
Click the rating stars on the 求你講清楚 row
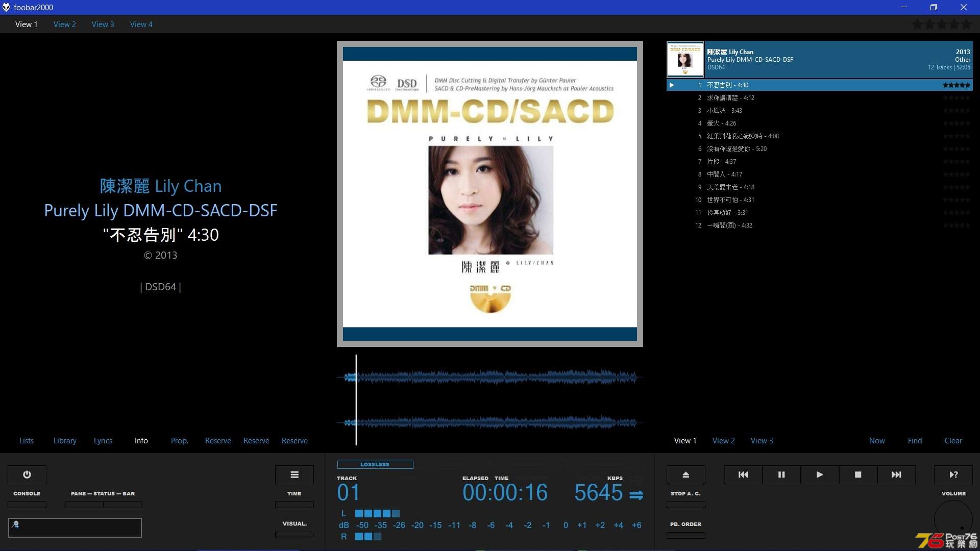point(957,98)
